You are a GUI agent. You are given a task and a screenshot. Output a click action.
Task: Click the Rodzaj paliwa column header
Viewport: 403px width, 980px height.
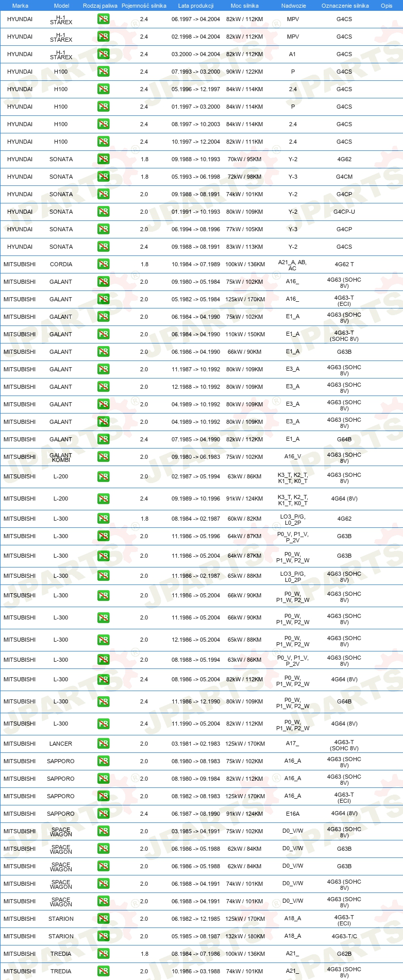pos(100,6)
